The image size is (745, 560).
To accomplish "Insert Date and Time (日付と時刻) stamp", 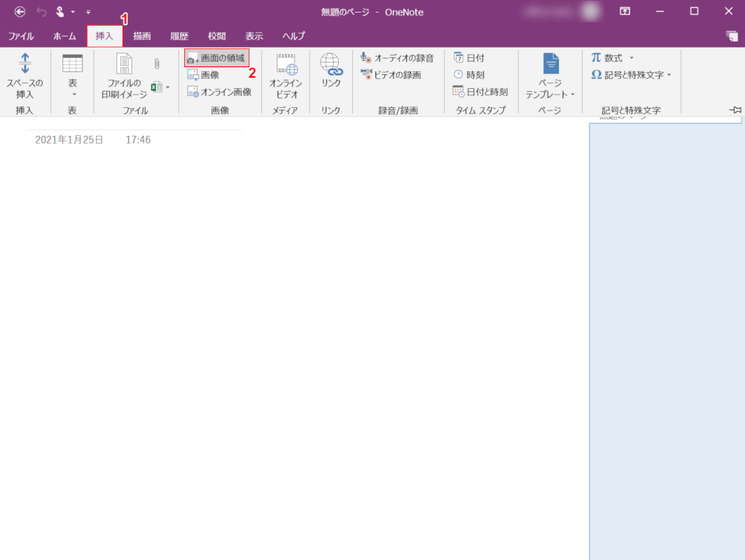I will [x=480, y=92].
